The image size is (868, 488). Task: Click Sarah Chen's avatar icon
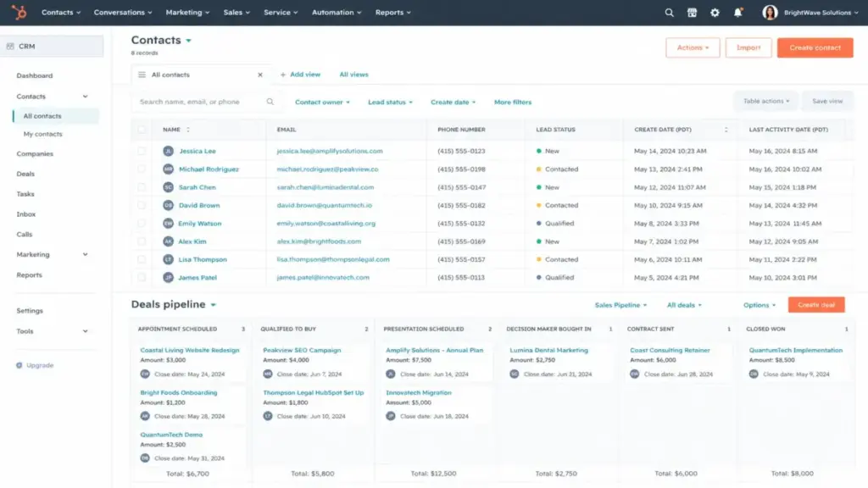pos(169,187)
